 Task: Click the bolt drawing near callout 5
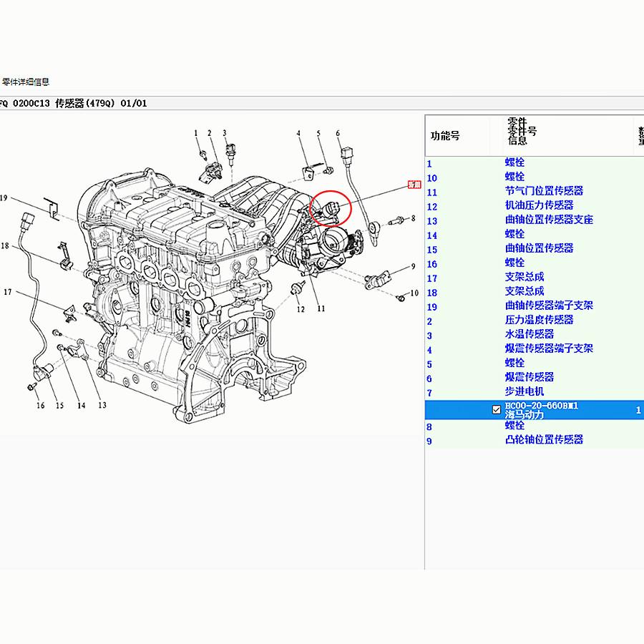tap(328, 170)
